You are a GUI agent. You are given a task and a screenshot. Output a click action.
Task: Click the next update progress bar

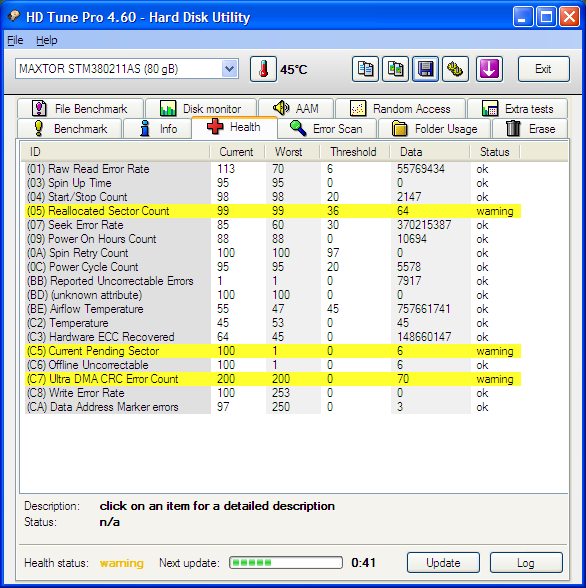coord(286,562)
